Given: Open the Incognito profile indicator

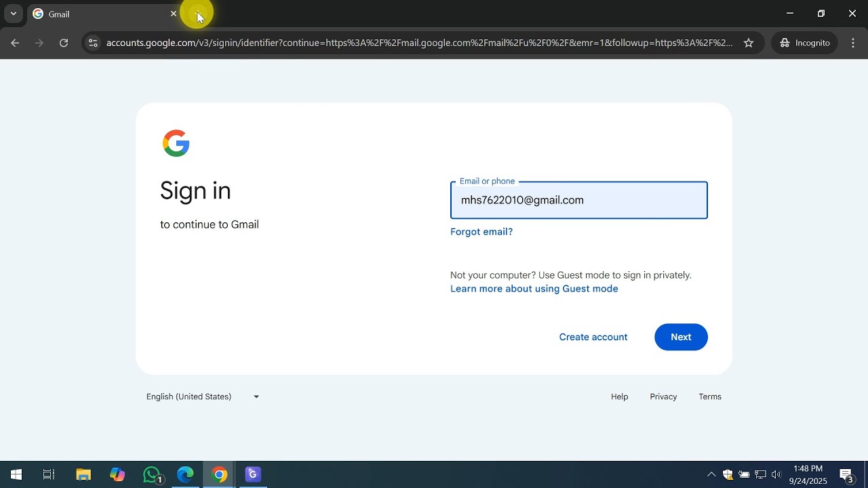Looking at the screenshot, I should pyautogui.click(x=805, y=43).
